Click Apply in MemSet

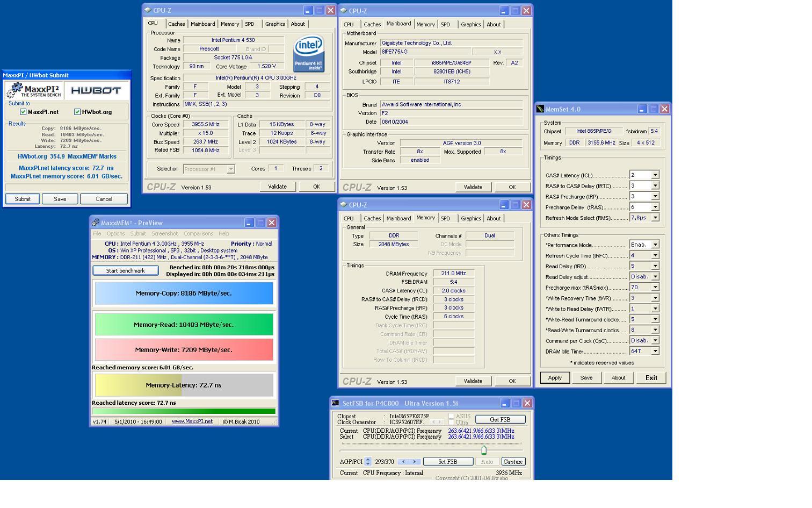(555, 377)
